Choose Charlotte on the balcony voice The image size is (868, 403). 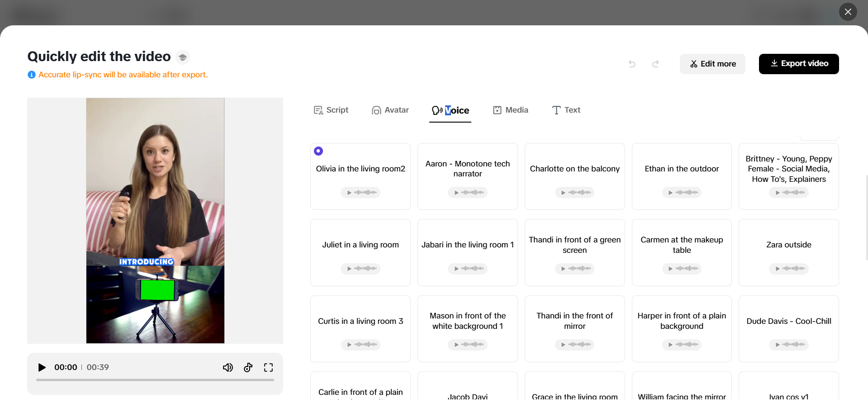tap(574, 169)
